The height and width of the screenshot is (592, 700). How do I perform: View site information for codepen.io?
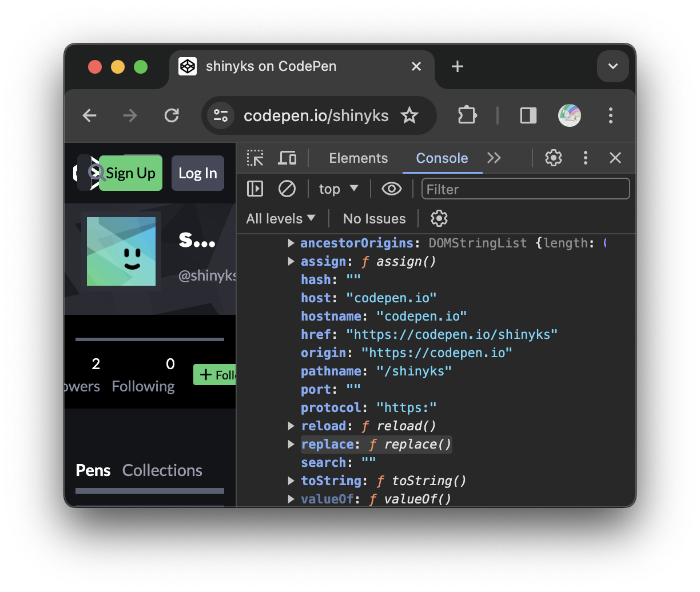point(221,115)
